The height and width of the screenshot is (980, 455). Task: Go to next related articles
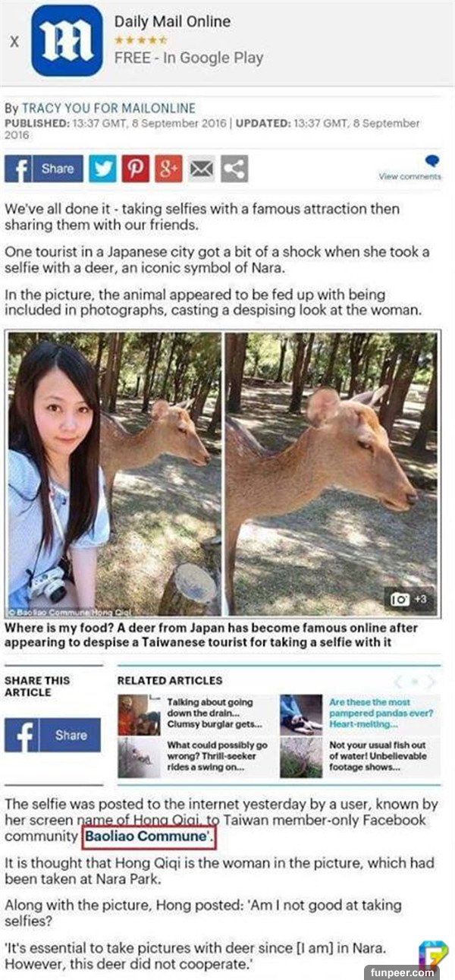pyautogui.click(x=431, y=681)
